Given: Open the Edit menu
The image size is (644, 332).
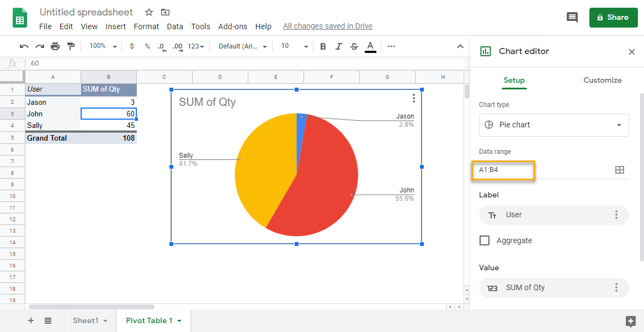Looking at the screenshot, I should point(66,26).
